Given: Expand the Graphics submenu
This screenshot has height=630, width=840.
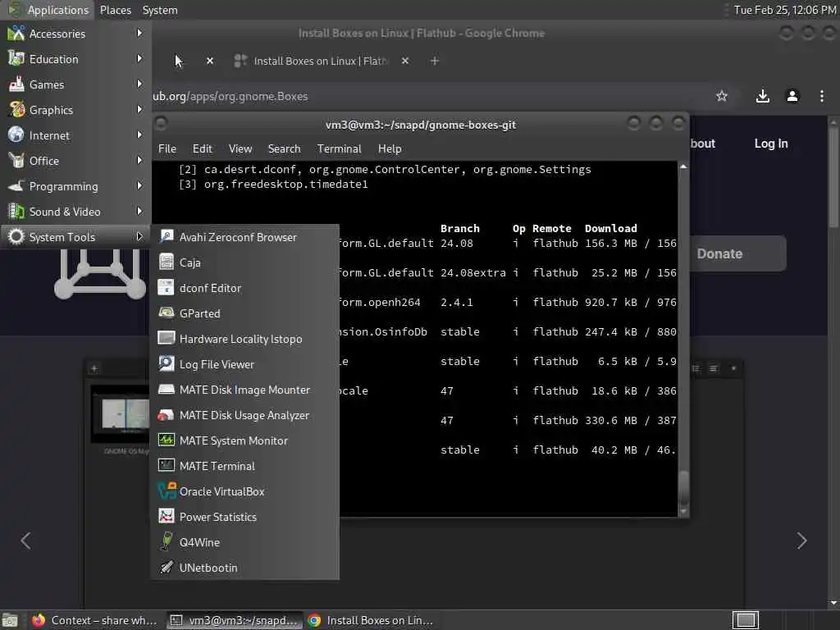Looking at the screenshot, I should [x=75, y=110].
